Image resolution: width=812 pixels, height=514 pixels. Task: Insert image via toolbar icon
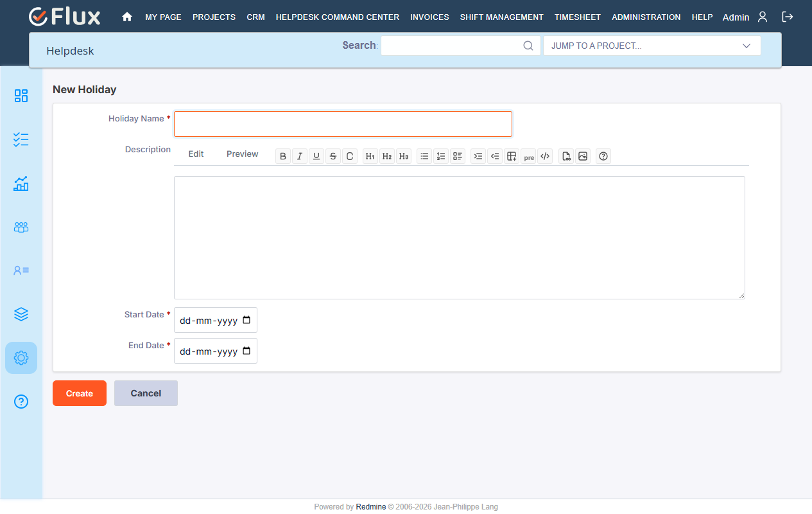click(x=583, y=156)
